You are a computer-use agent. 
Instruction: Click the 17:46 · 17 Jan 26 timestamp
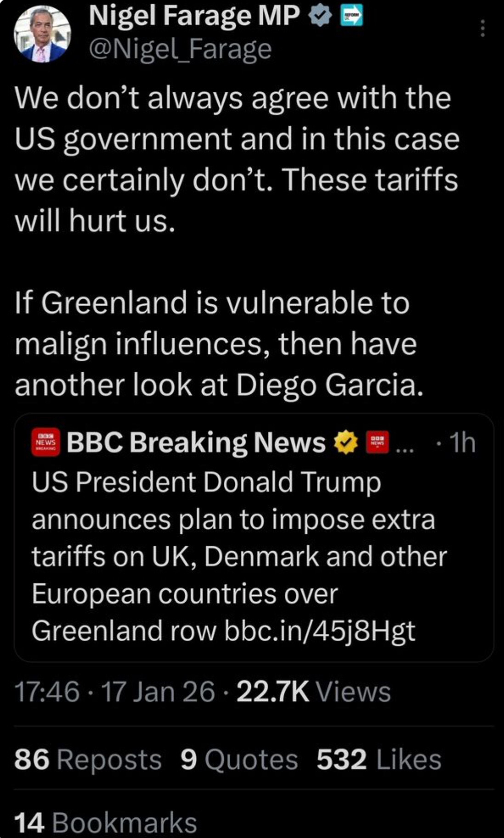point(114,692)
